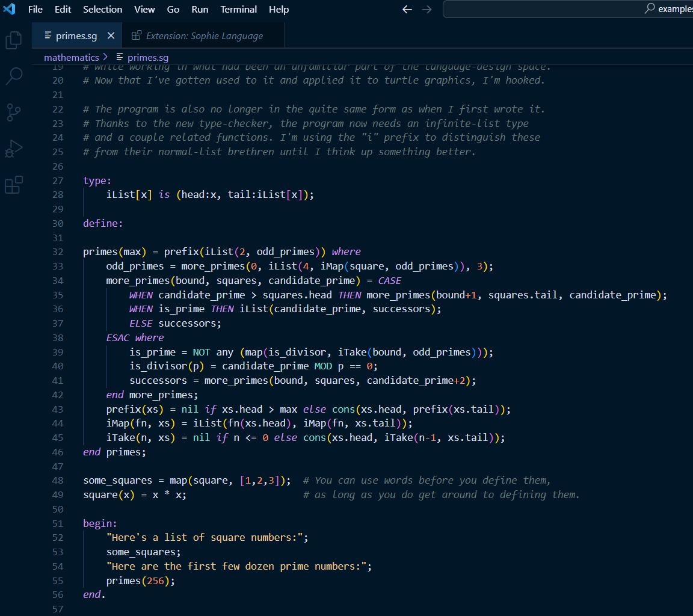Open the File menu
This screenshot has width=693, height=616.
pos(35,9)
